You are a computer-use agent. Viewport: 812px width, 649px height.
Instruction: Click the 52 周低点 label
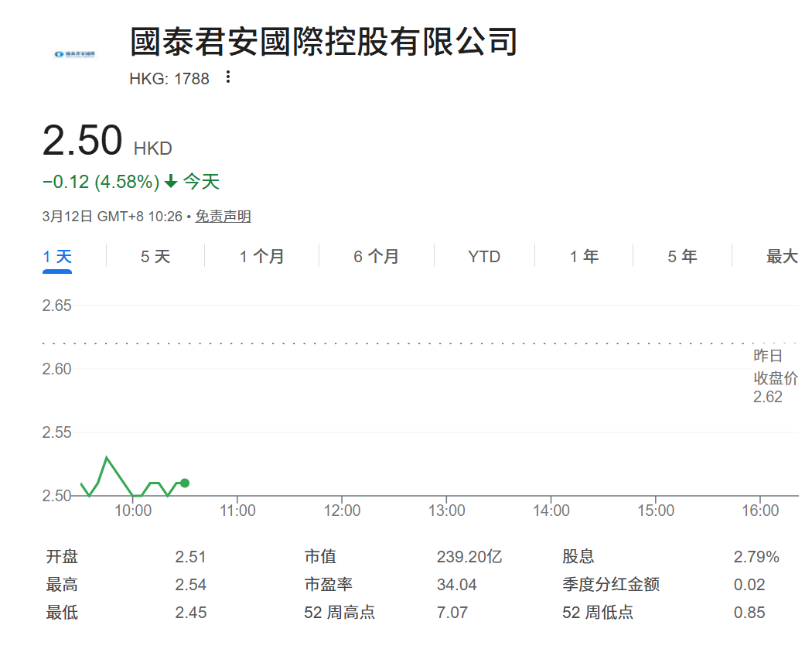pyautogui.click(x=598, y=613)
